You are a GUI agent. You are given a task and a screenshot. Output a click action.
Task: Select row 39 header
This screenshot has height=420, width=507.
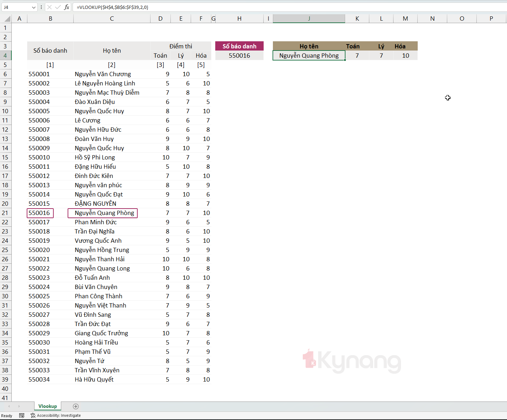point(5,379)
